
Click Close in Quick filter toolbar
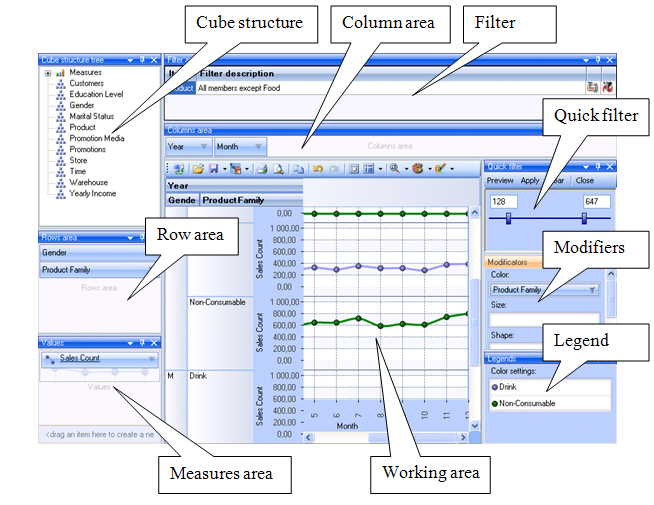[x=584, y=181]
